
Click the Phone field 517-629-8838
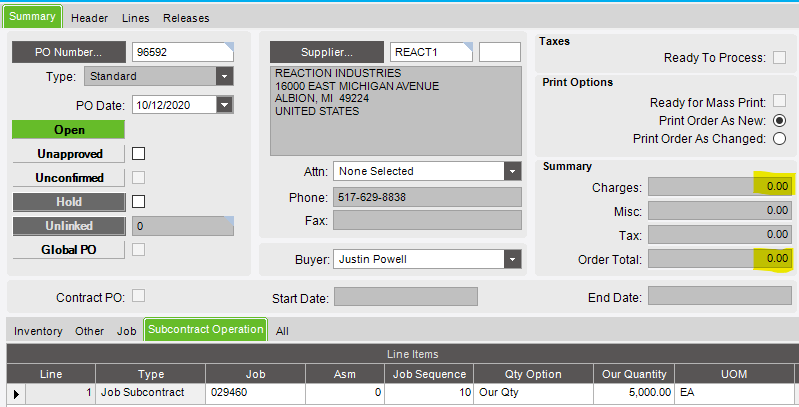428,197
